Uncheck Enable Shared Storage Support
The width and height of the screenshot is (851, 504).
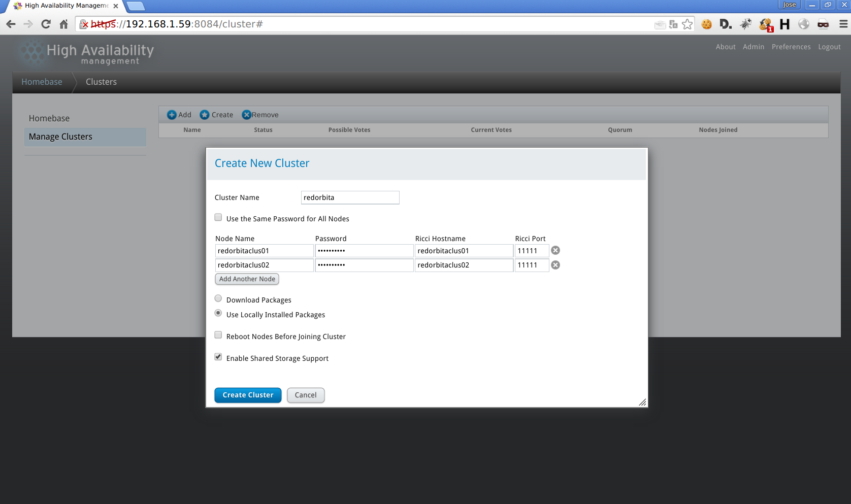(x=218, y=357)
